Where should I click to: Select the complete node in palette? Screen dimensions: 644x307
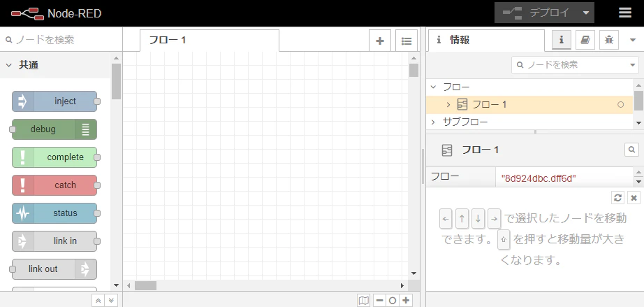(x=54, y=157)
